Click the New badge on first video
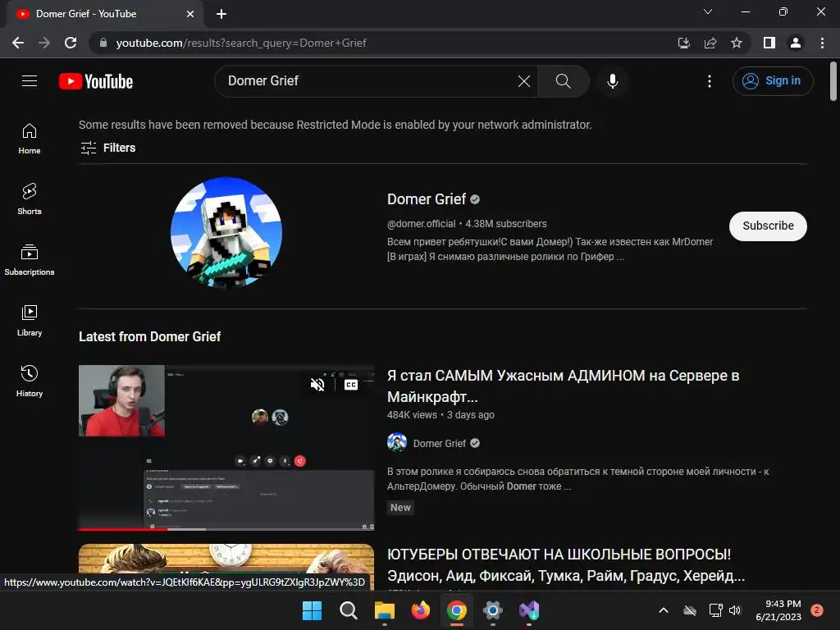The height and width of the screenshot is (630, 840). click(x=400, y=508)
